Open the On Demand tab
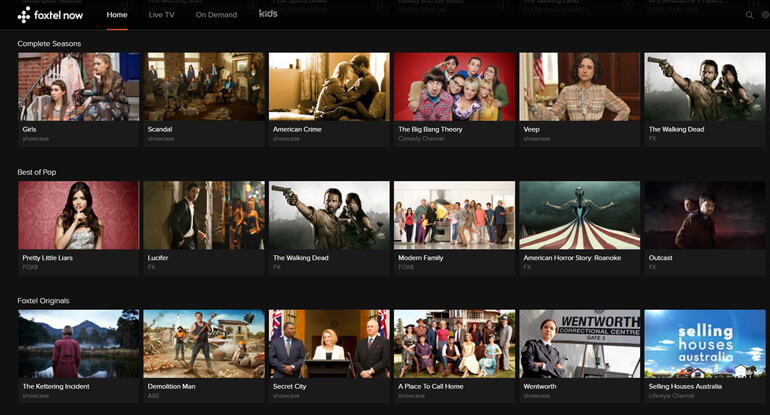770x415 pixels. coord(216,15)
